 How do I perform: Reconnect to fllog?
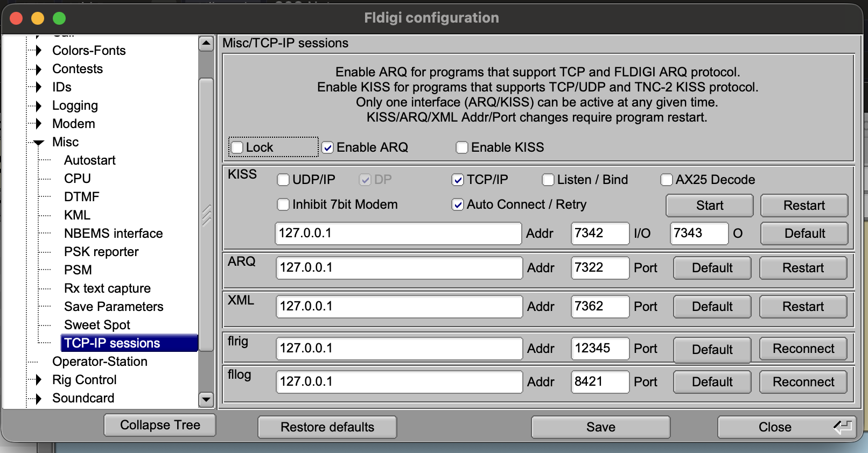(x=803, y=382)
